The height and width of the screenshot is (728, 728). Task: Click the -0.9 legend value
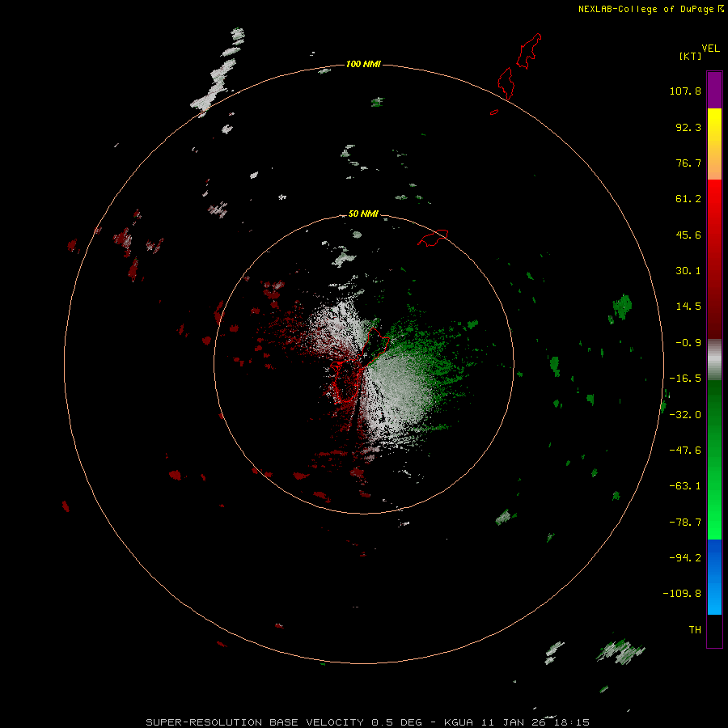coord(688,343)
